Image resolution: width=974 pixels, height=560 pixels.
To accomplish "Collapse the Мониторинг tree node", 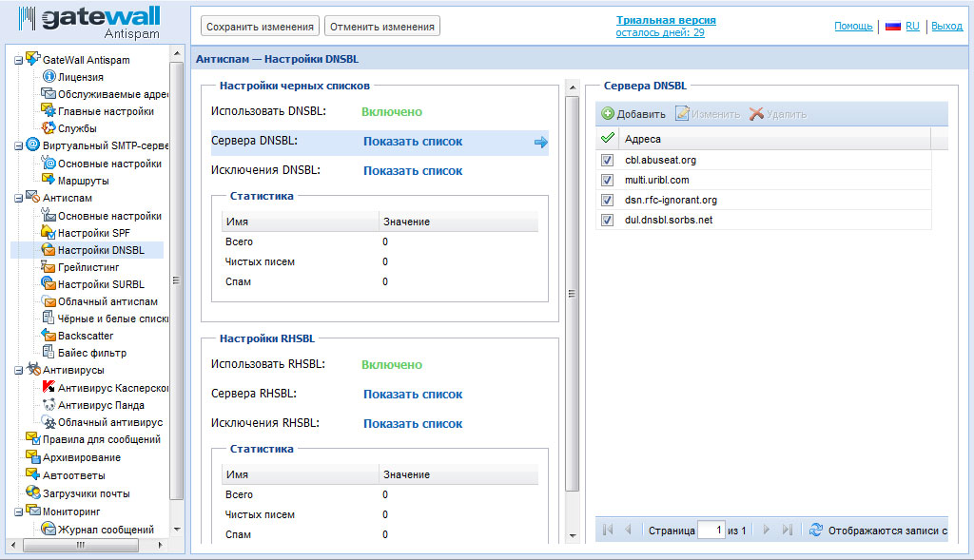I will click(x=19, y=512).
